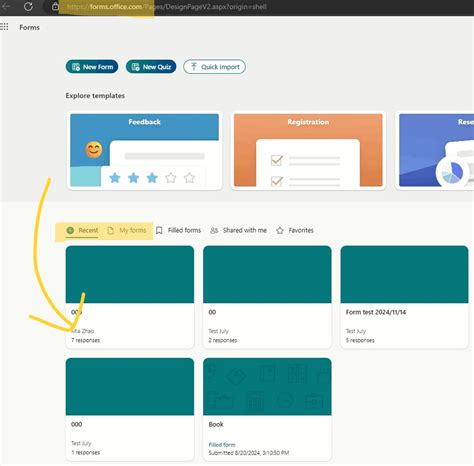
Task: Switch to the My forms tab
Action: (x=127, y=230)
